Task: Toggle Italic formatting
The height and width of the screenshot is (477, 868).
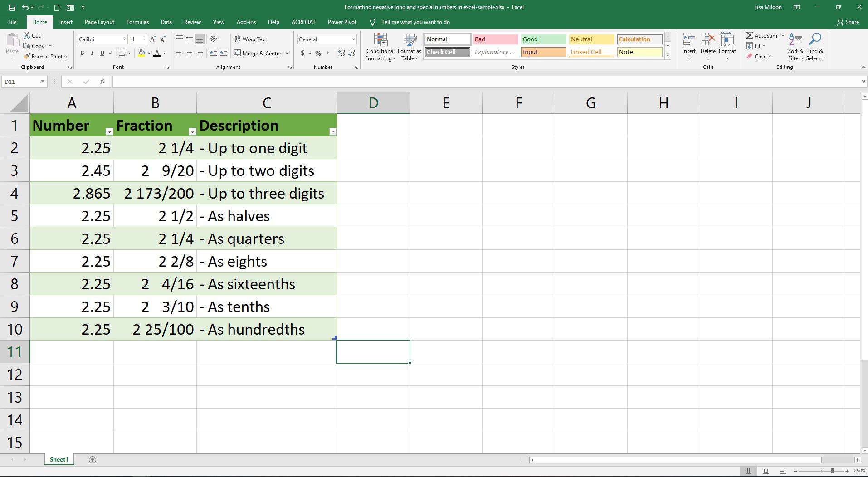Action: (92, 53)
